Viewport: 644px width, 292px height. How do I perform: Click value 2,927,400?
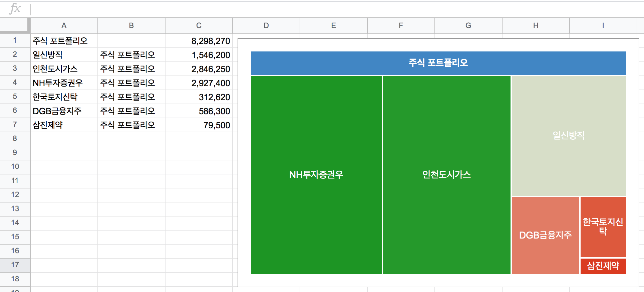click(x=199, y=83)
